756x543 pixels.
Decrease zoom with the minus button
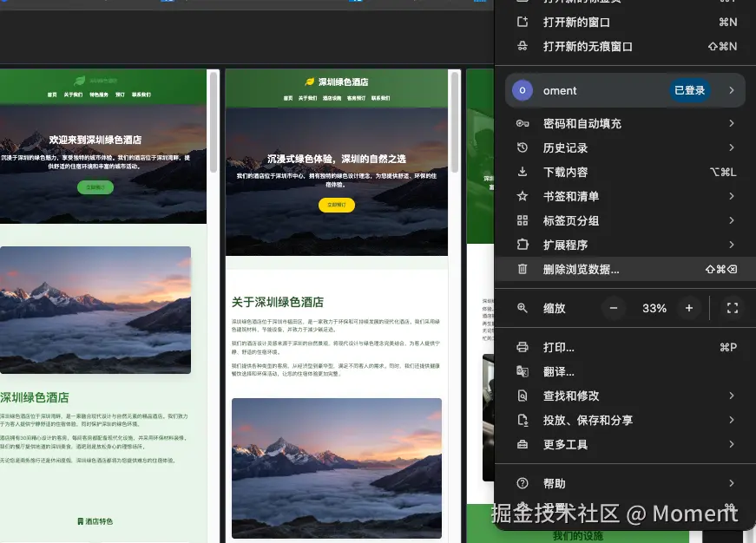[x=614, y=308]
